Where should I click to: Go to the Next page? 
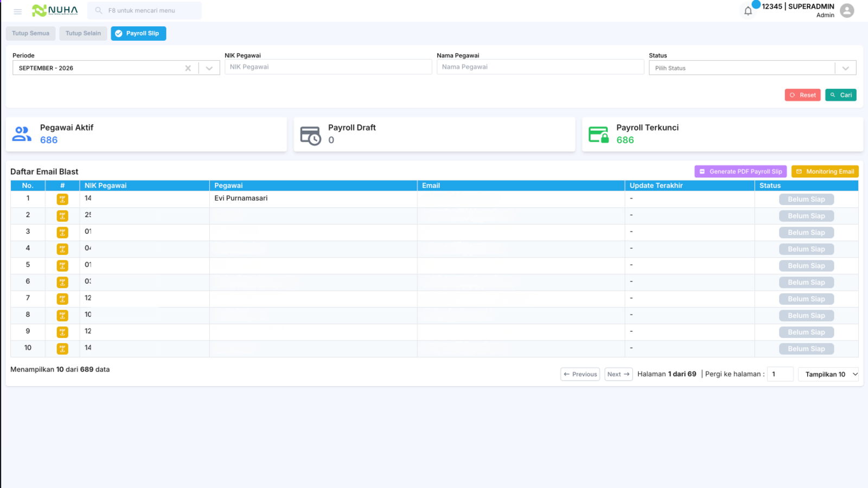(x=618, y=374)
